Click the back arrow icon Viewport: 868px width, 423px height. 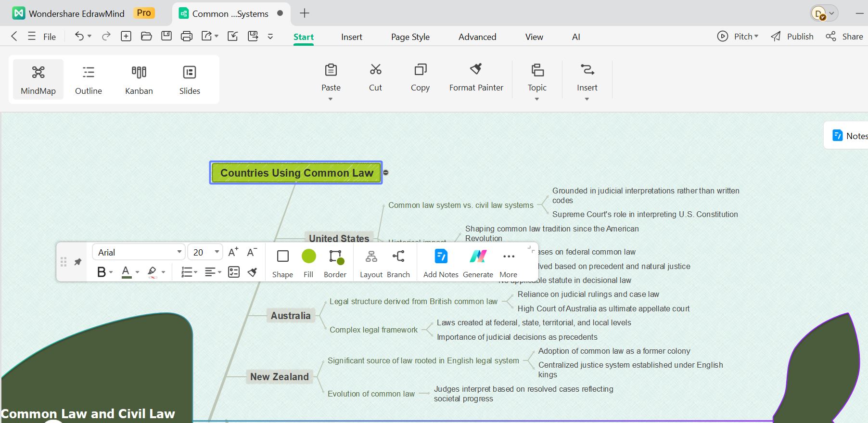point(14,36)
